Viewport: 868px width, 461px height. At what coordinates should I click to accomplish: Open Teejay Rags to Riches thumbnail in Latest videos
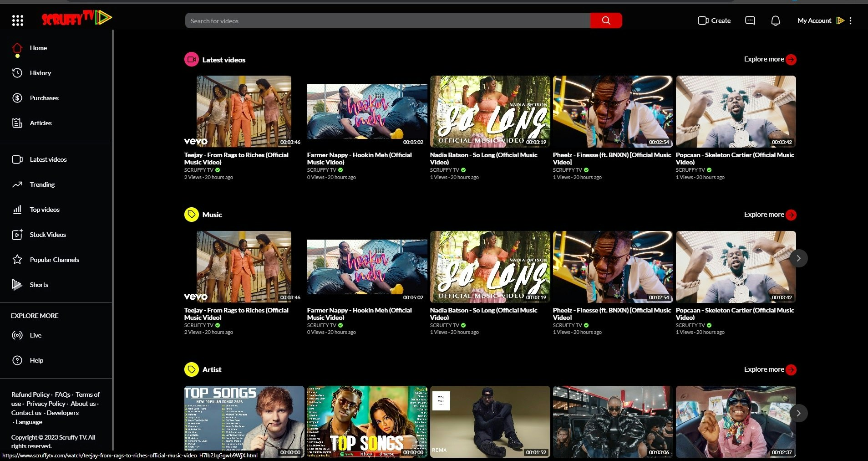[x=244, y=112]
